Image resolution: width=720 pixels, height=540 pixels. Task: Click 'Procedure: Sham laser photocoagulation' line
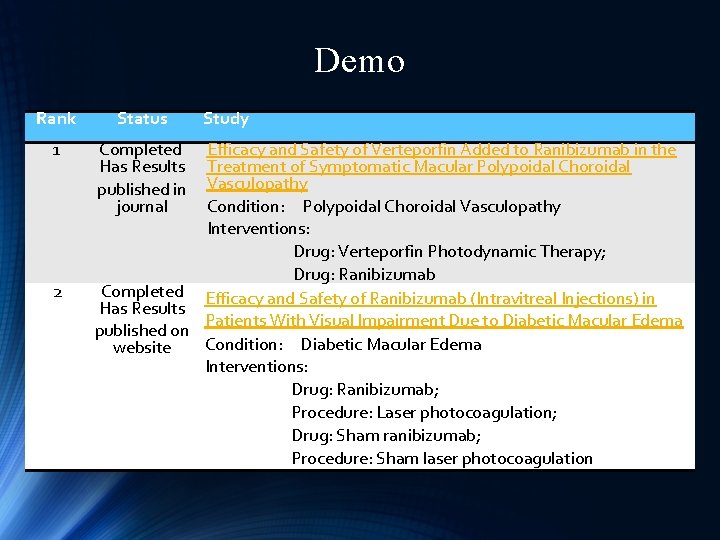[442, 459]
